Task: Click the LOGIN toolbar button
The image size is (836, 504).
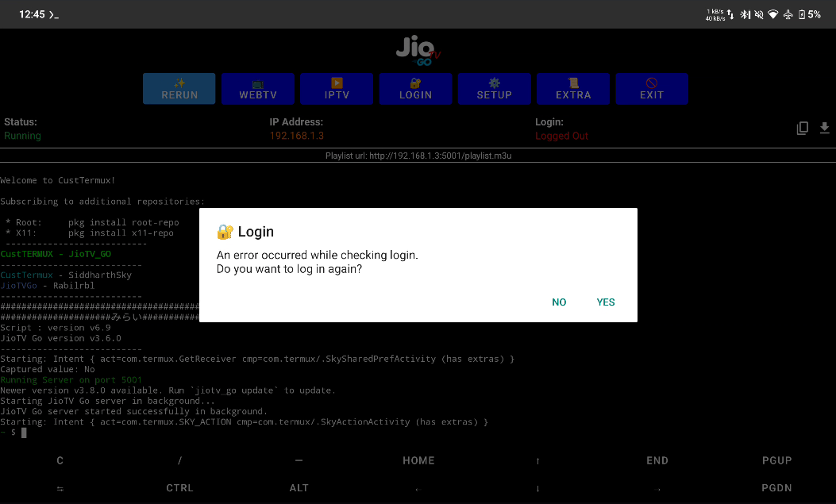Action: (x=415, y=89)
